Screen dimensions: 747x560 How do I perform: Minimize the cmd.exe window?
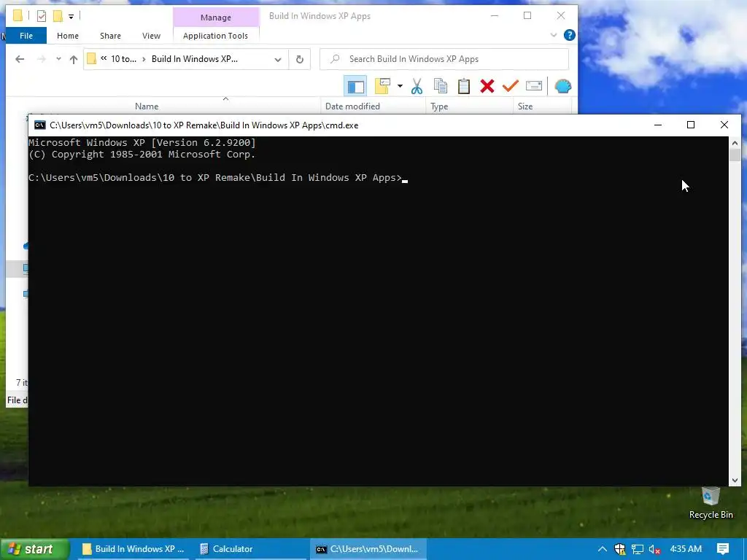pyautogui.click(x=658, y=125)
